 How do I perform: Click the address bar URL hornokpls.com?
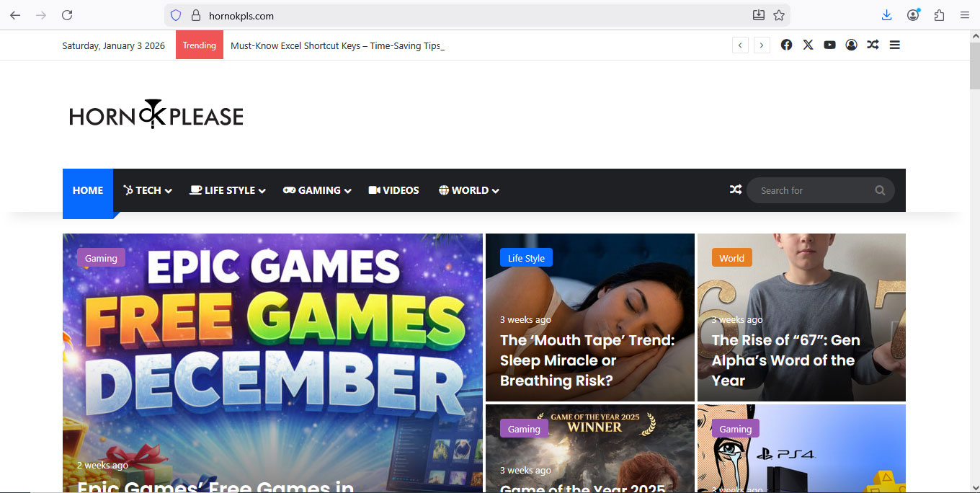pyautogui.click(x=241, y=15)
